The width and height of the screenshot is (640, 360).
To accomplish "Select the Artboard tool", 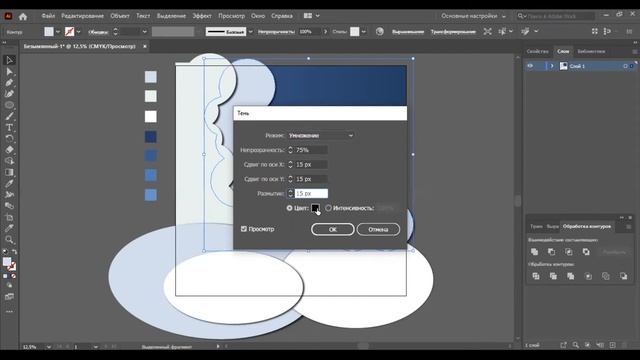I will point(9,217).
